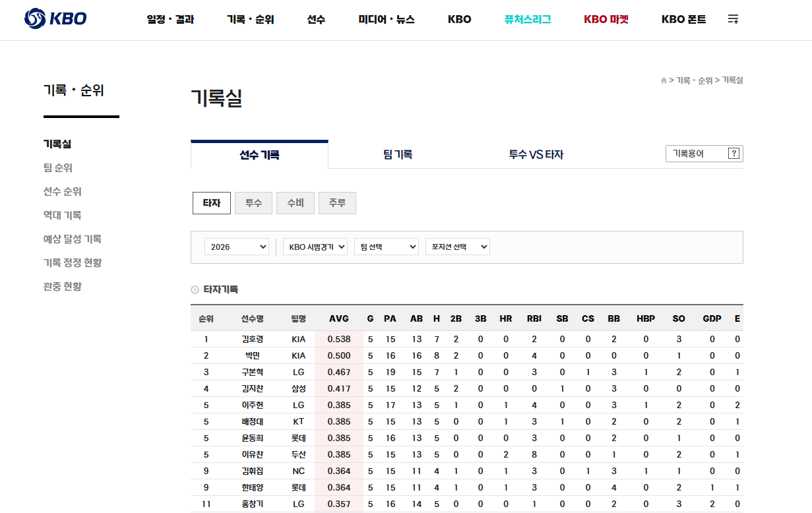The height and width of the screenshot is (513, 812).
Task: Sort by the GDP column header
Action: (712, 318)
